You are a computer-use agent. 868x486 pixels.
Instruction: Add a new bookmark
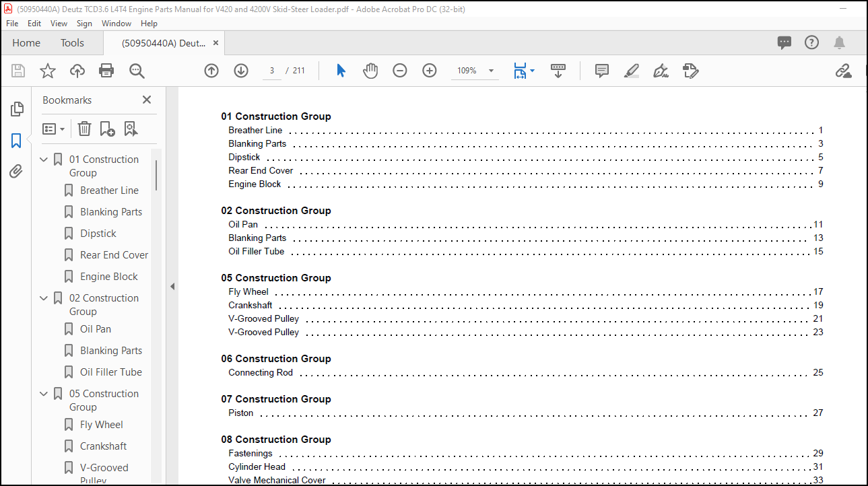[107, 129]
